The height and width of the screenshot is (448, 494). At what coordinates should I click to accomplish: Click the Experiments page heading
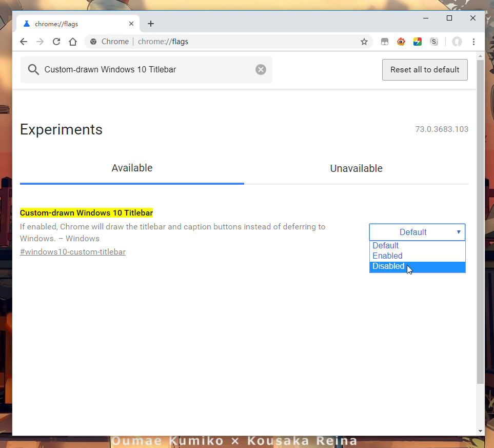tap(61, 130)
